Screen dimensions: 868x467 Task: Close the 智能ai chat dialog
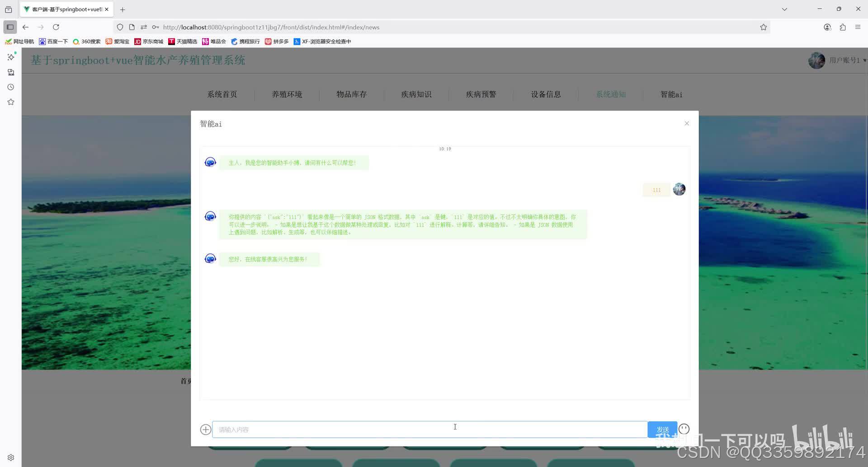[x=687, y=123]
